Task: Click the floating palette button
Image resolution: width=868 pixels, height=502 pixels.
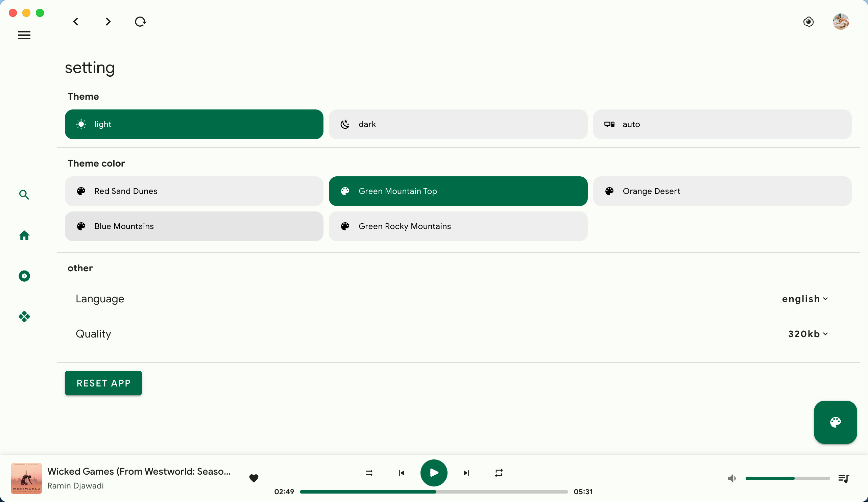Action: pyautogui.click(x=835, y=422)
